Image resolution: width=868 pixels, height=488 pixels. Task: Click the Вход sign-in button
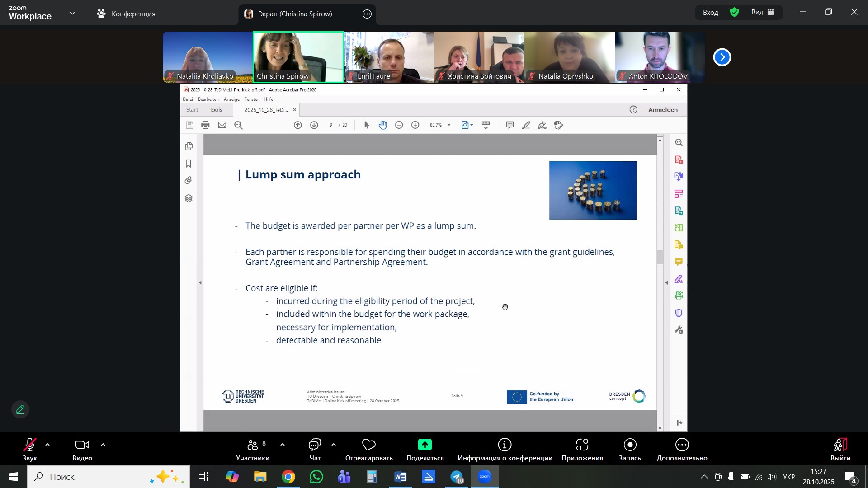click(710, 13)
